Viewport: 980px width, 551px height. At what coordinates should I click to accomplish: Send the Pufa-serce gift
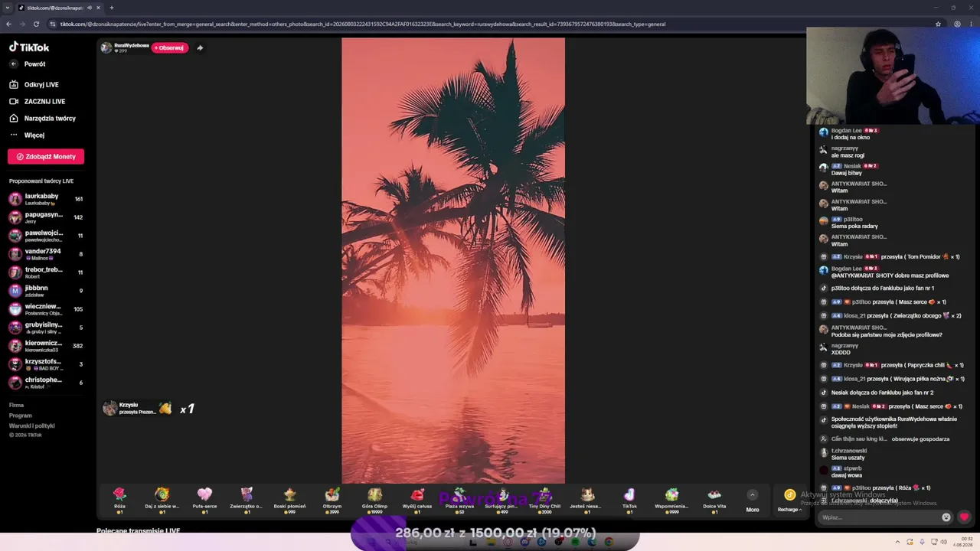pos(204,500)
